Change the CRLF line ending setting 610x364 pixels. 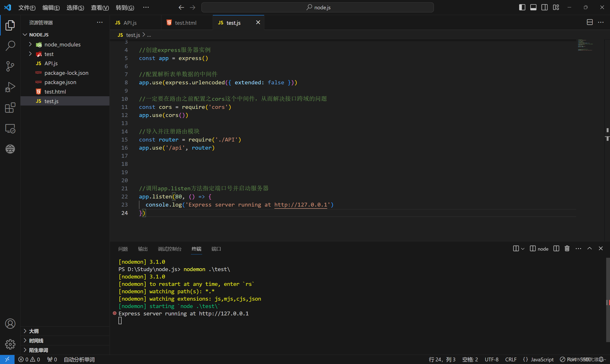click(511, 359)
